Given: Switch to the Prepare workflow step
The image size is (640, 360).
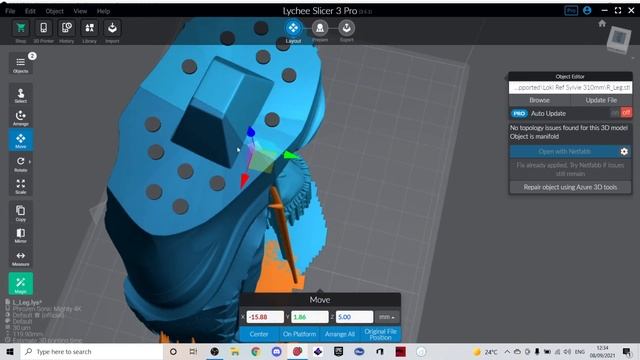Looking at the screenshot, I should click(x=320, y=28).
